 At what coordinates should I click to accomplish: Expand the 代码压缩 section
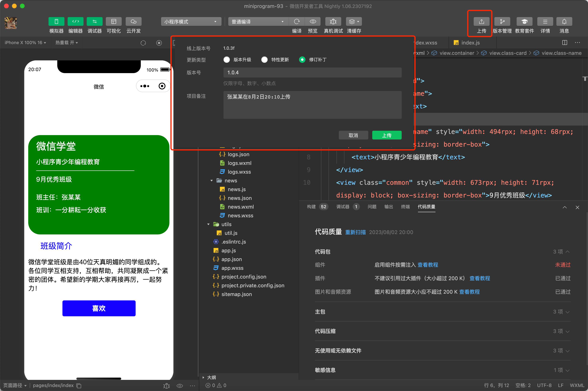coord(568,331)
